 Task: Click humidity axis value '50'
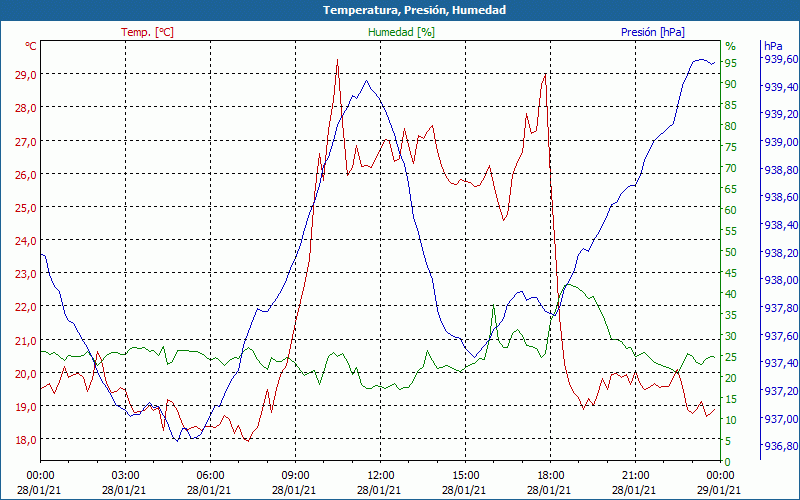[x=731, y=252]
